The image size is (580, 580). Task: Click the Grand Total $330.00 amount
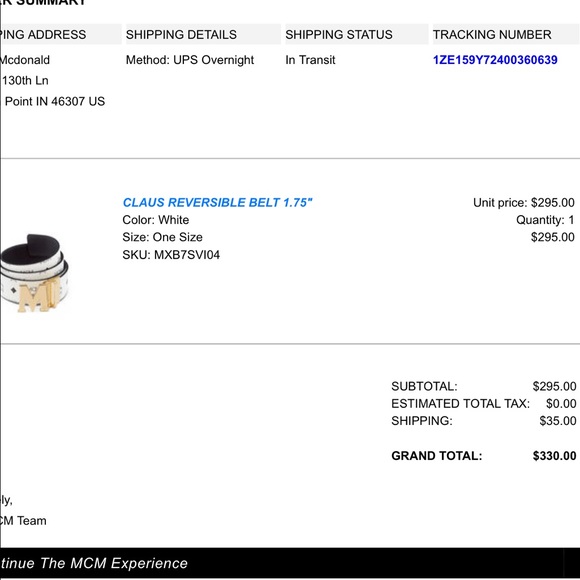(x=554, y=456)
